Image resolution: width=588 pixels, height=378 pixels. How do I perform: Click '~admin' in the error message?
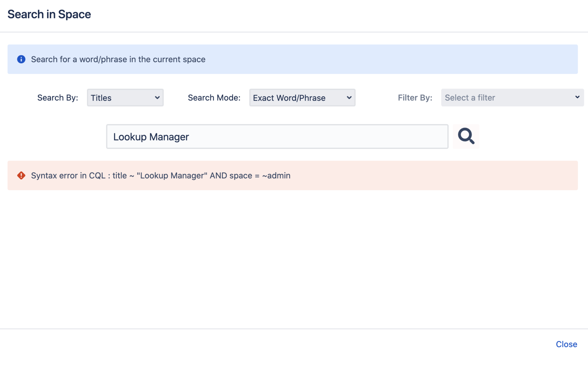(276, 176)
